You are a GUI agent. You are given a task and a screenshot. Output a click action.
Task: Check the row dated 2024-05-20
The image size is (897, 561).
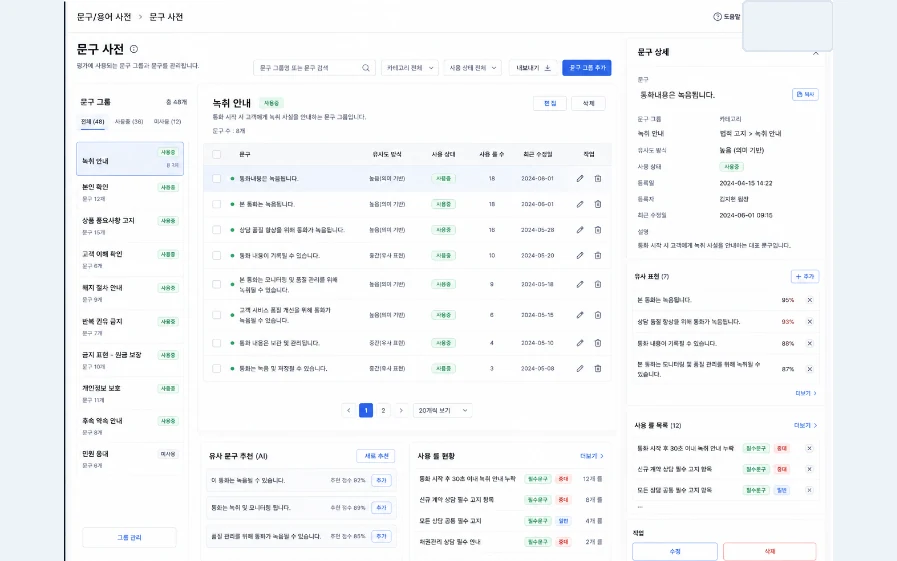(216, 256)
